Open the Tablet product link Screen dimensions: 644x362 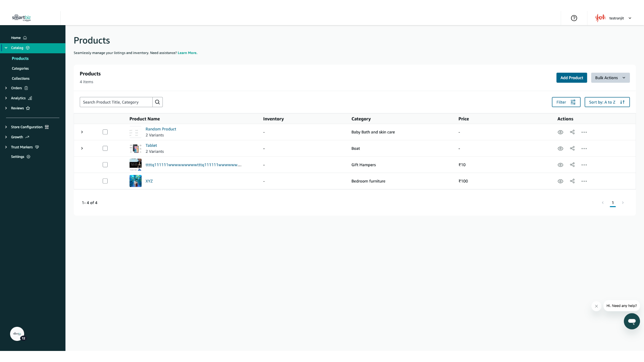point(151,145)
